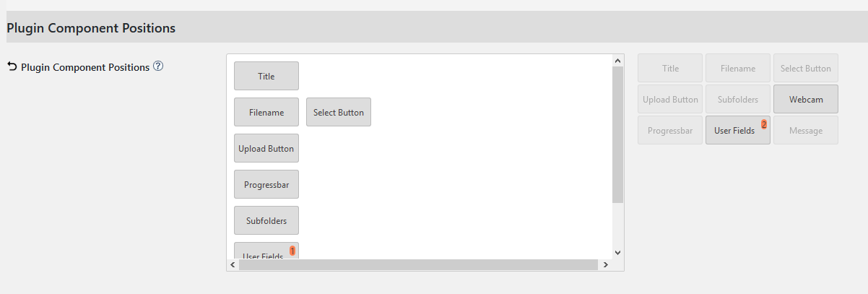Select the Subfolders block inside the layout box
The width and height of the screenshot is (868, 294).
click(266, 220)
